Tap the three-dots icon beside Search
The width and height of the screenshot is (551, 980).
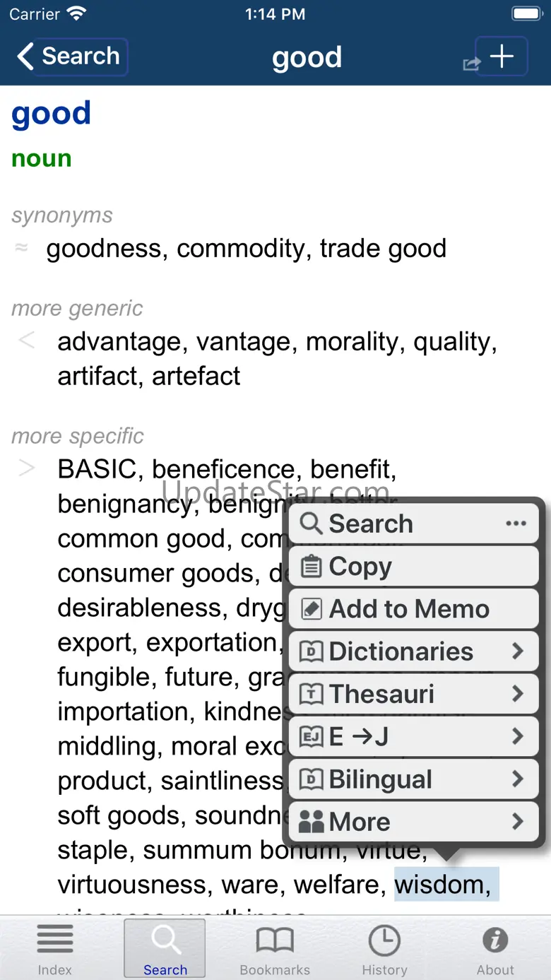click(516, 524)
